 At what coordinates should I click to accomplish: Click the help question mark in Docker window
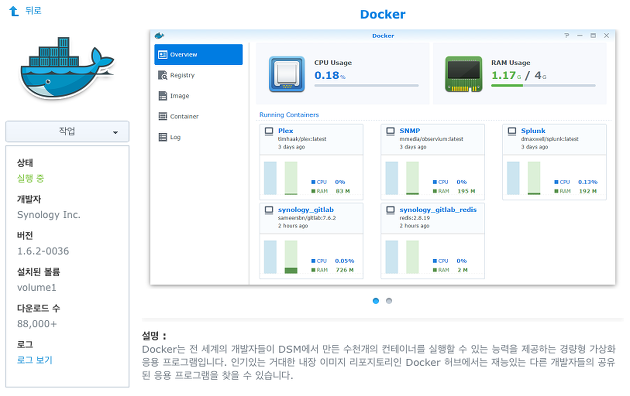pyautogui.click(x=567, y=35)
